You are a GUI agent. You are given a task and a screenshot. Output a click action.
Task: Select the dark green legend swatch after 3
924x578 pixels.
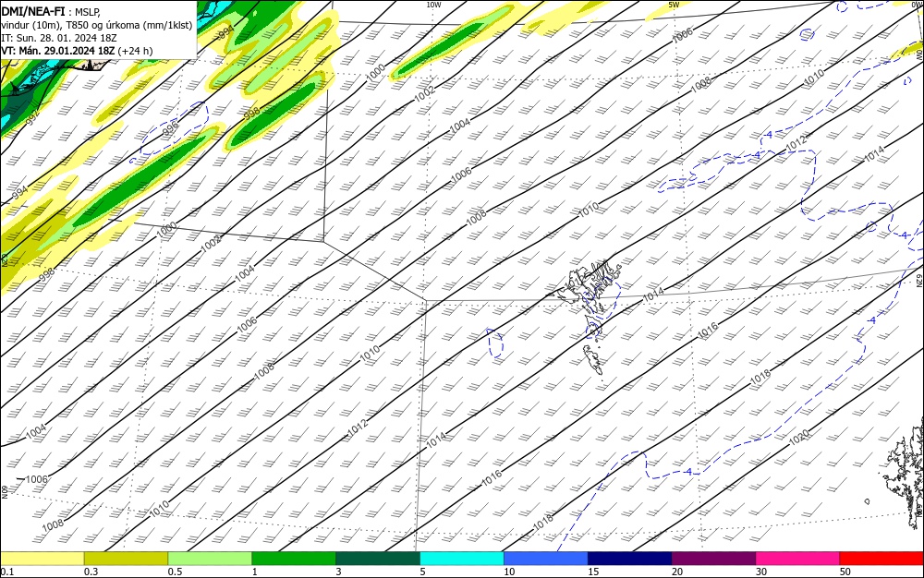coord(378,559)
